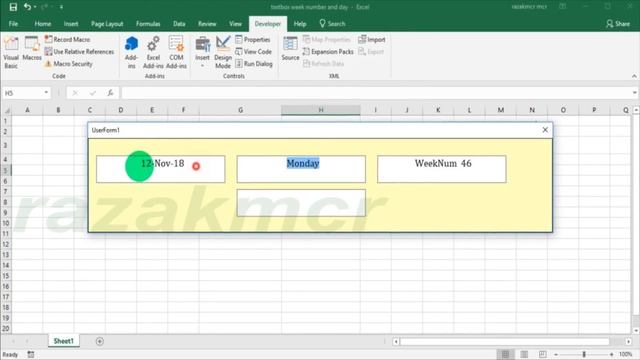Screen dimensions: 640x360
Task: Select row 14 header
Action: pos(6,265)
